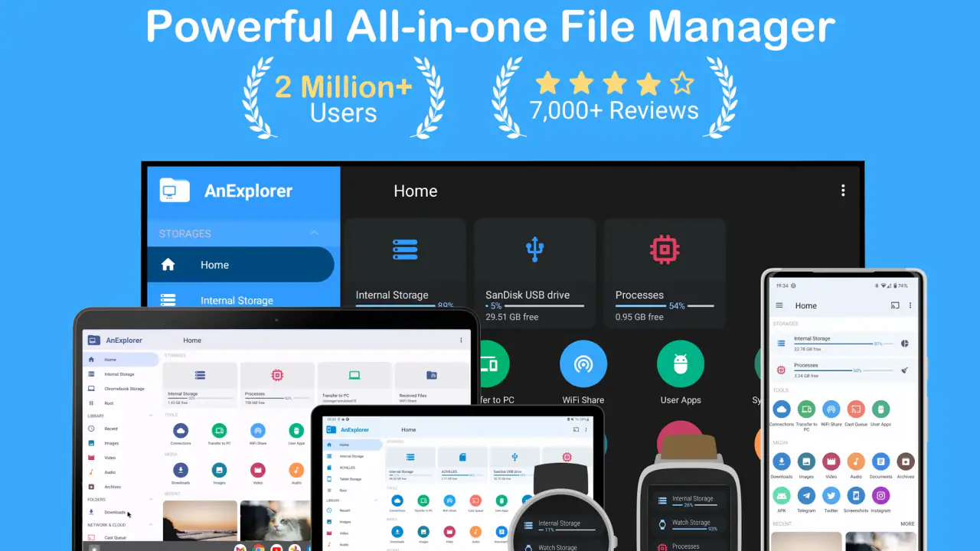Image resolution: width=980 pixels, height=551 pixels.
Task: Collapse the STORAGES section on the TV sidebar
Action: (314, 233)
